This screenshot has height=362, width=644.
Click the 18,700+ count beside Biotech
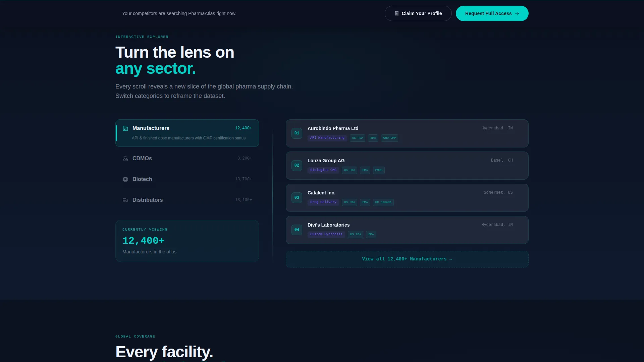[x=244, y=179]
